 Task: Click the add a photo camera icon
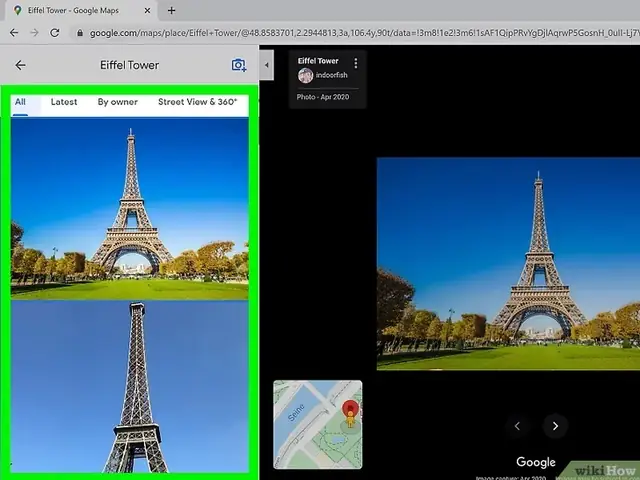239,65
